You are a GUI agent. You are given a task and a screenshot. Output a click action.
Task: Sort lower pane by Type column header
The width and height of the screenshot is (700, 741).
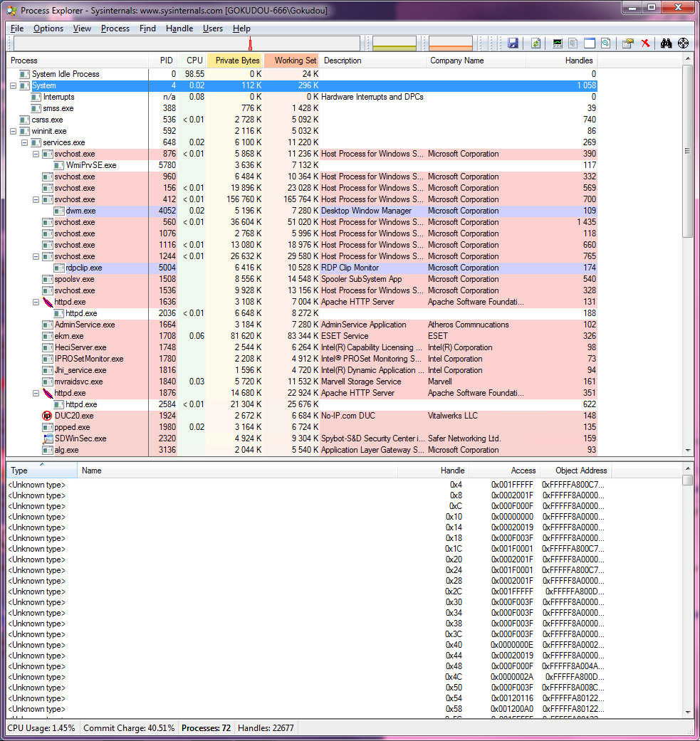tap(42, 471)
